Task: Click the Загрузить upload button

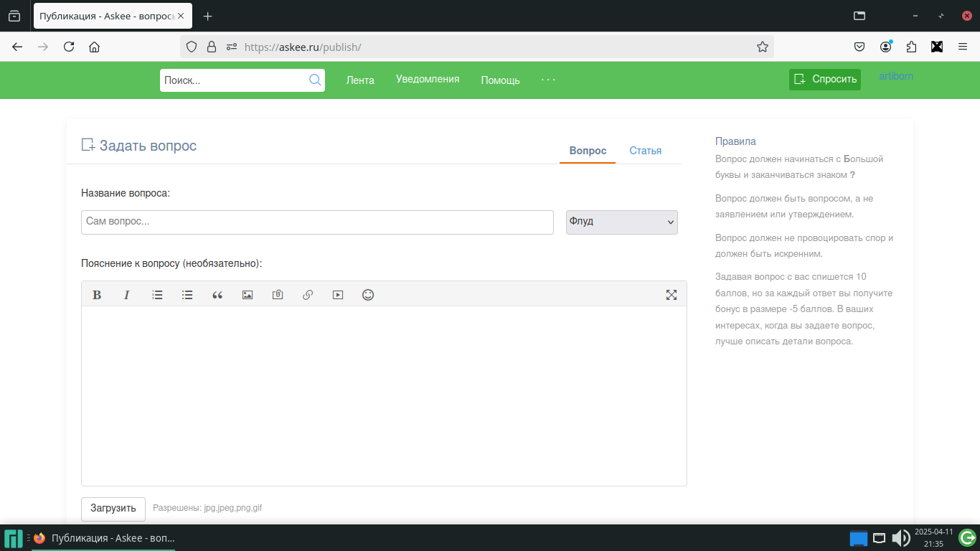Action: click(113, 508)
